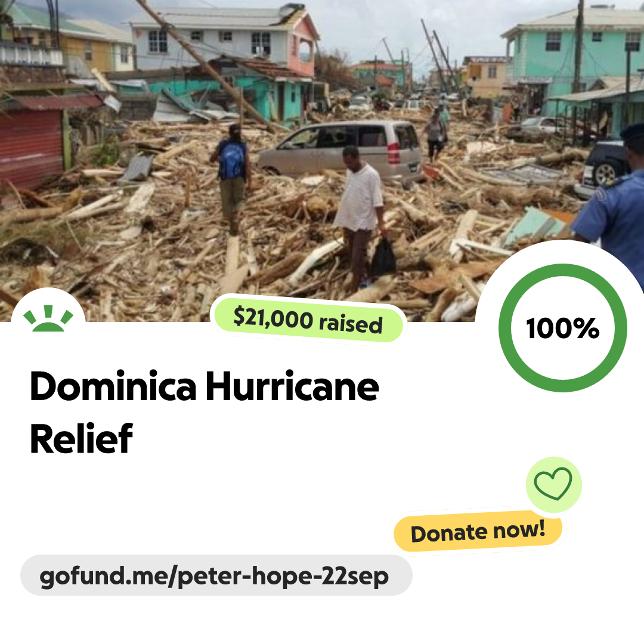
Task: Click the black SUV wheel at right
Action: (605, 174)
